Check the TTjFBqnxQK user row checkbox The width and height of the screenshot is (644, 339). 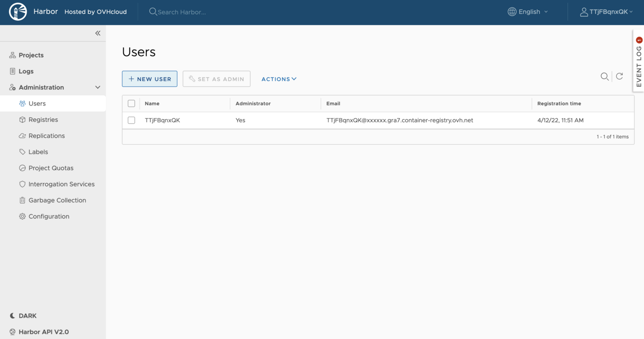click(x=131, y=120)
